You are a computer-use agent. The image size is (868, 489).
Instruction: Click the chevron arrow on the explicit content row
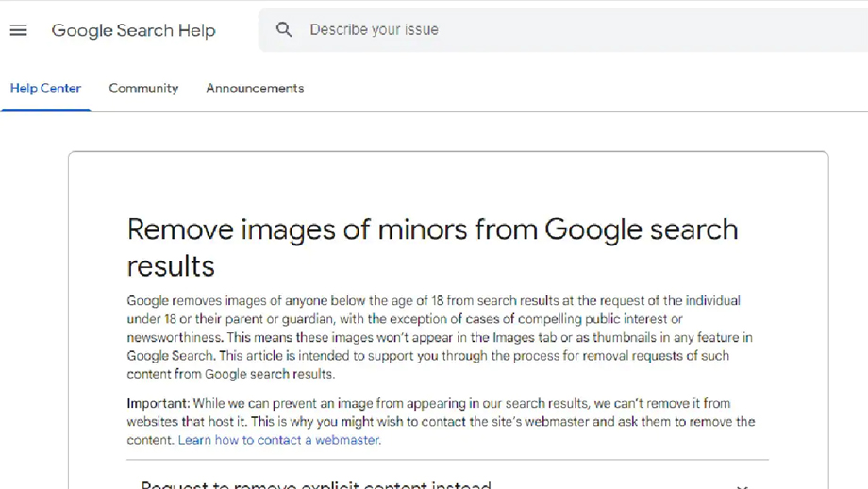point(742,485)
